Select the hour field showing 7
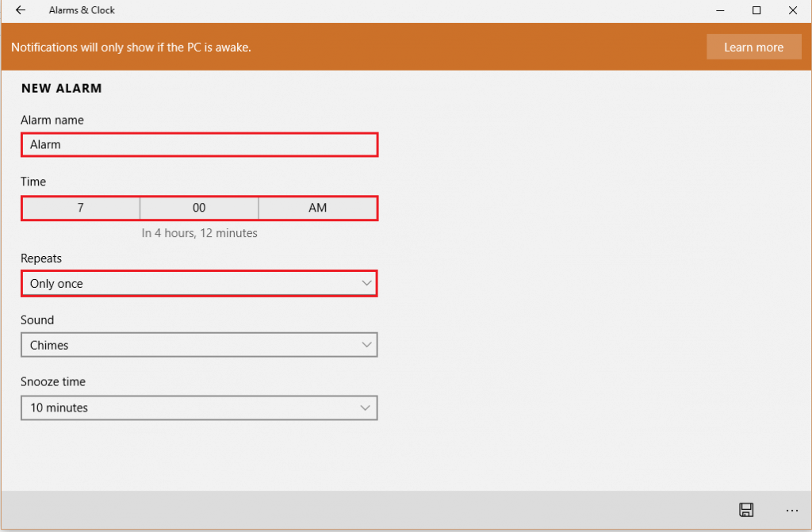Image resolution: width=812 pixels, height=532 pixels. 80,207
